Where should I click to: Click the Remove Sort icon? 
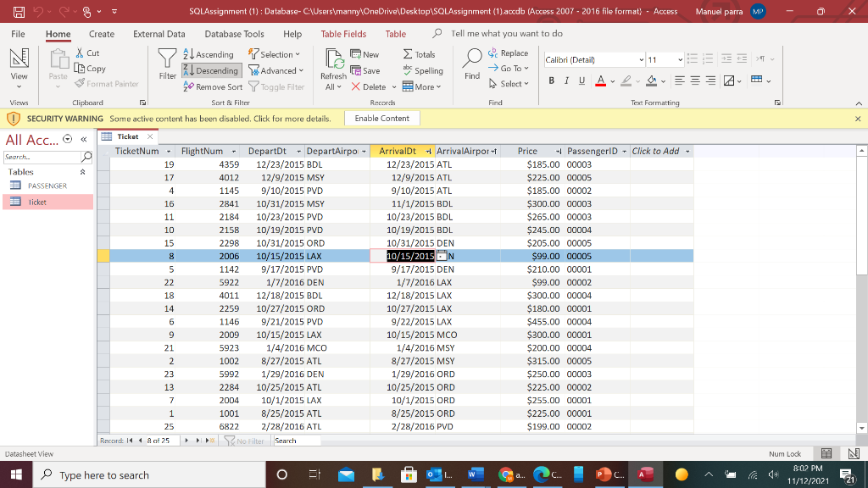pyautogui.click(x=213, y=86)
